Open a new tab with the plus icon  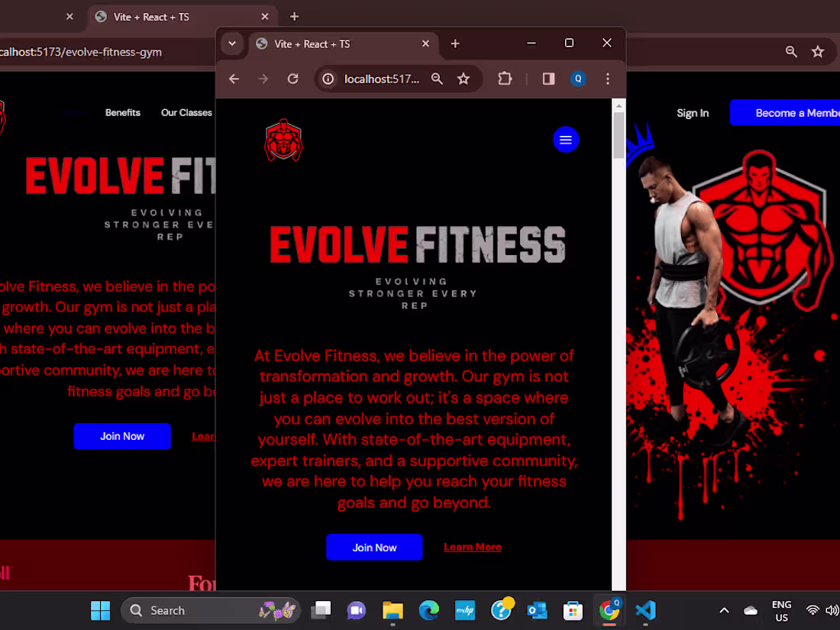click(455, 44)
